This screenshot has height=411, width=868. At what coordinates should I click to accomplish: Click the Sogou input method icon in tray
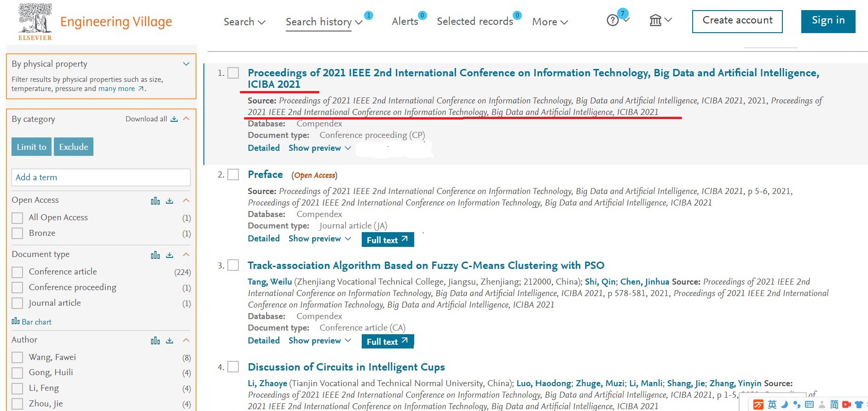click(758, 405)
